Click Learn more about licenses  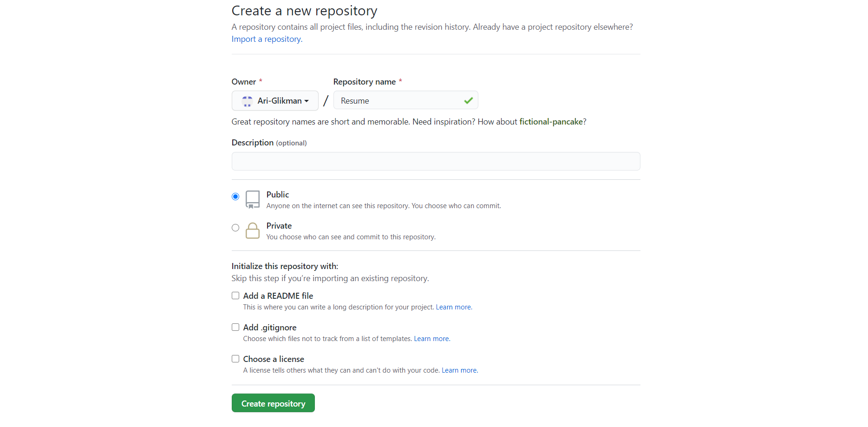click(459, 370)
